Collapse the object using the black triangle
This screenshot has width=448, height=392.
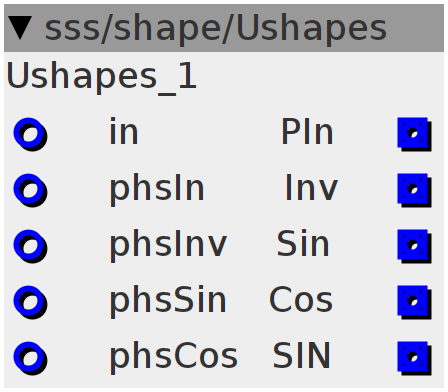click(20, 28)
